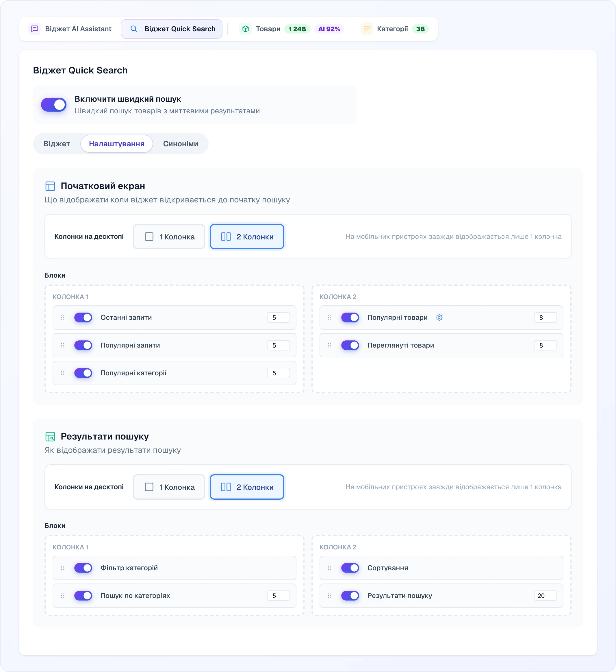Grab drag handle of Популярні запити
The width and height of the screenshot is (616, 672).
[62, 345]
